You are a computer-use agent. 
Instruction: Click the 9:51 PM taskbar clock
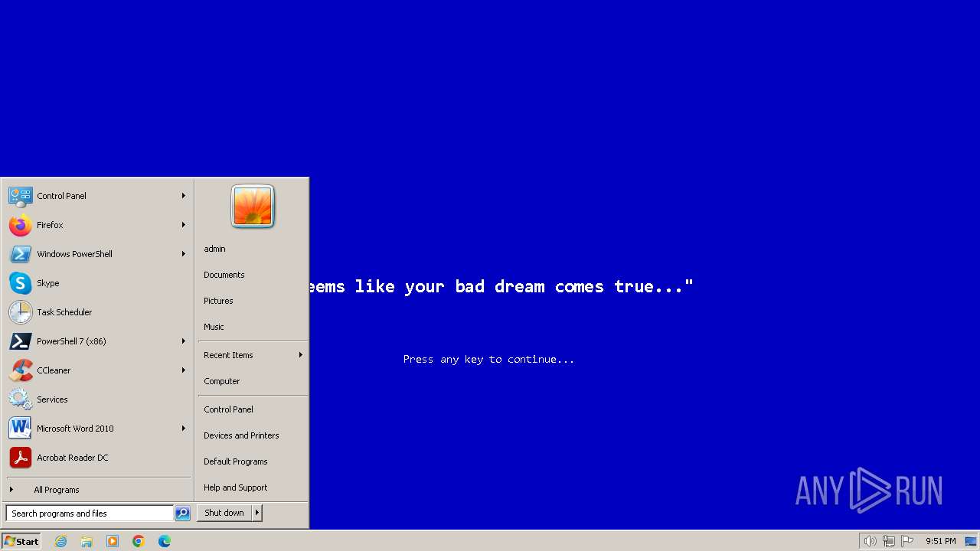pyautogui.click(x=940, y=541)
